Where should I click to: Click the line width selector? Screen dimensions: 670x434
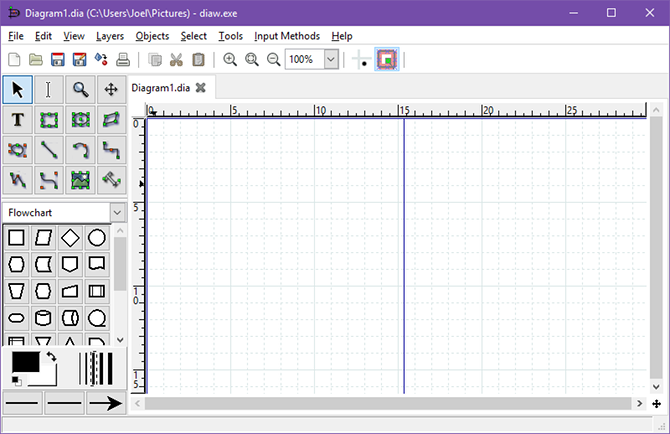click(x=94, y=368)
